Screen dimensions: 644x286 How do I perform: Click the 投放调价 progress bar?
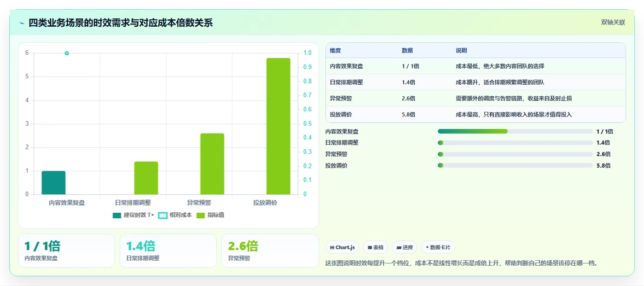(x=515, y=165)
